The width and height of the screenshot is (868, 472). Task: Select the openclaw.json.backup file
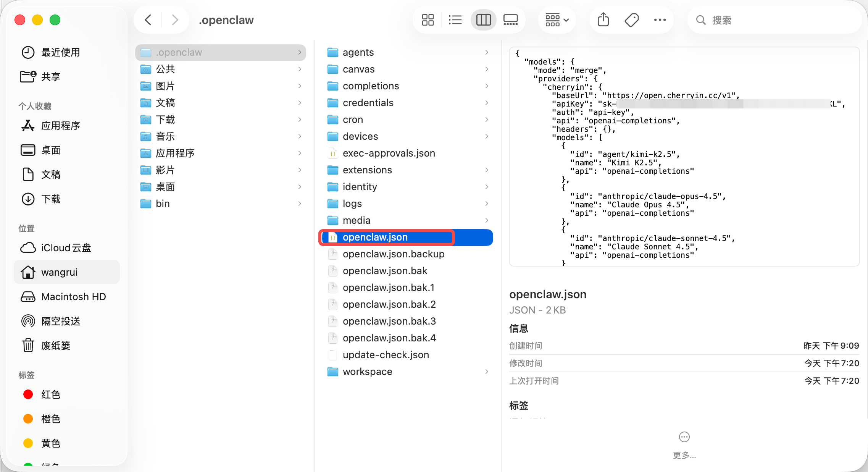point(393,254)
